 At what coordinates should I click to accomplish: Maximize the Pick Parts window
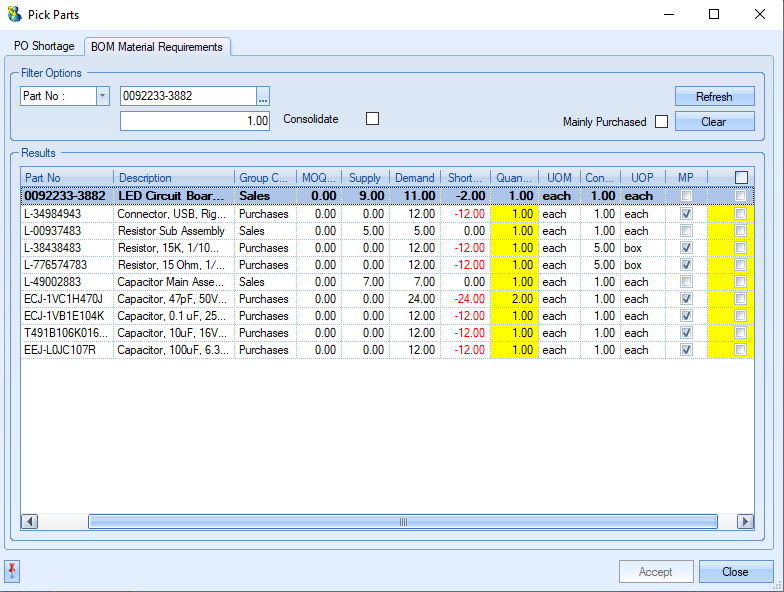(713, 15)
